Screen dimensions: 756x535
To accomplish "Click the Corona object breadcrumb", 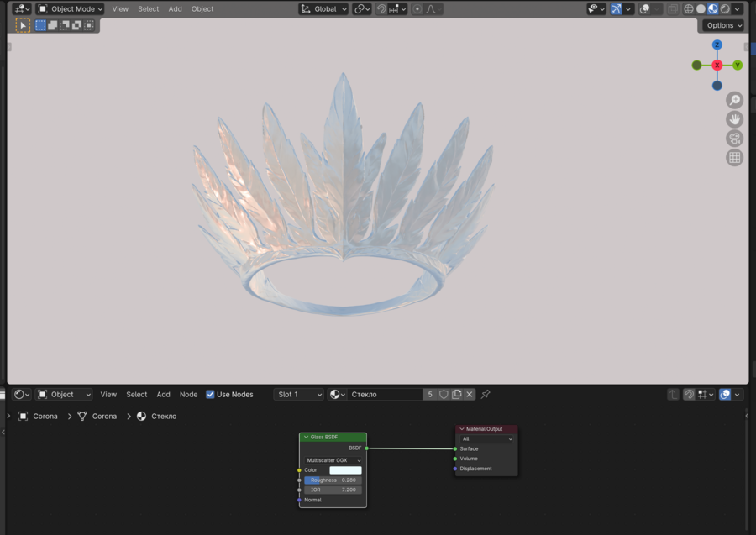I will coord(45,417).
